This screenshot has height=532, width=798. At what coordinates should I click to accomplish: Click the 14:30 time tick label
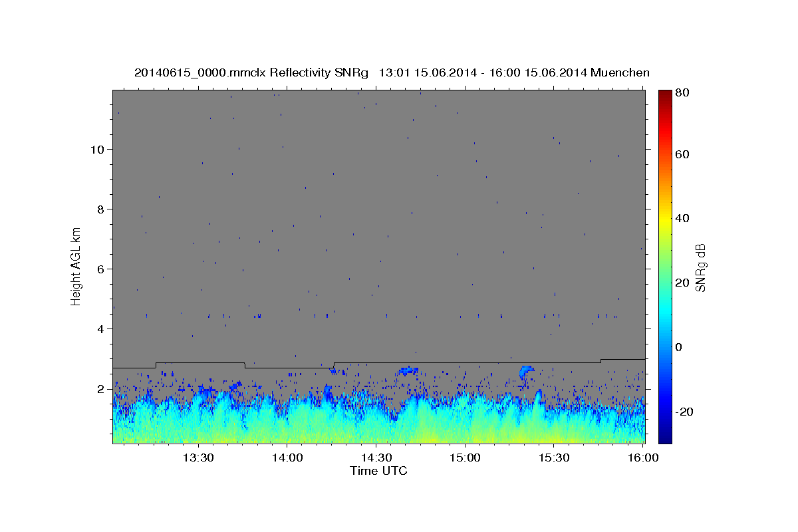click(376, 458)
